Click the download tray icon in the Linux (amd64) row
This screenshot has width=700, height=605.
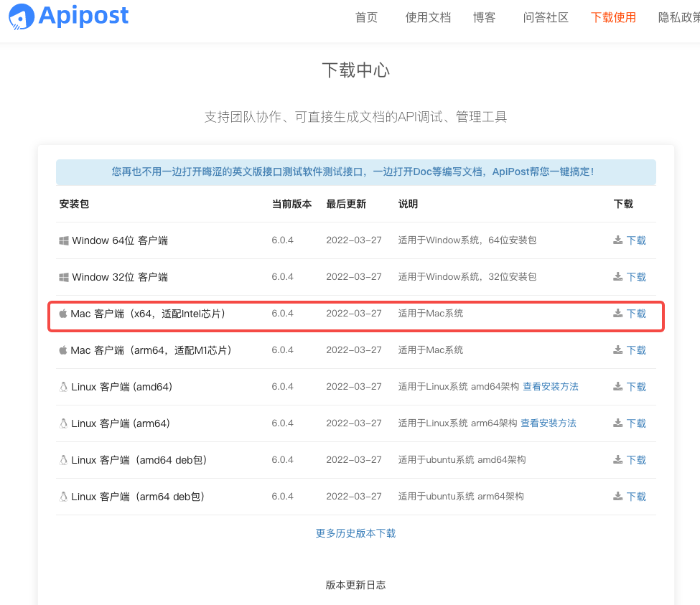coord(618,386)
